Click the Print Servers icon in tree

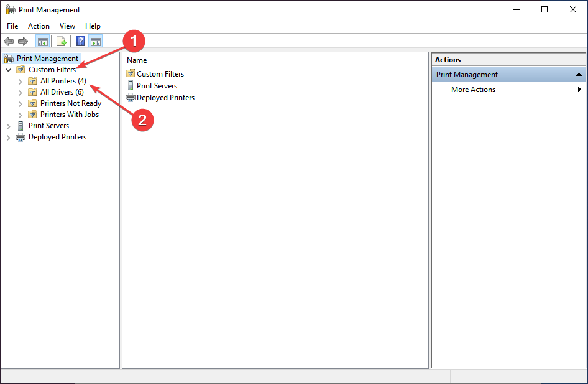pyautogui.click(x=21, y=126)
